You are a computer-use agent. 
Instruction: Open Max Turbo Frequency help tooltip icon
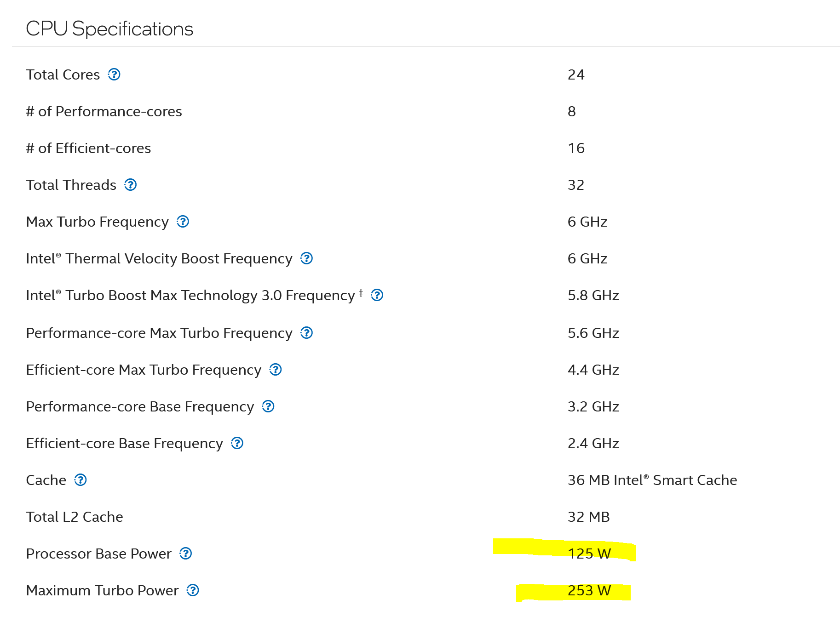pyautogui.click(x=183, y=222)
